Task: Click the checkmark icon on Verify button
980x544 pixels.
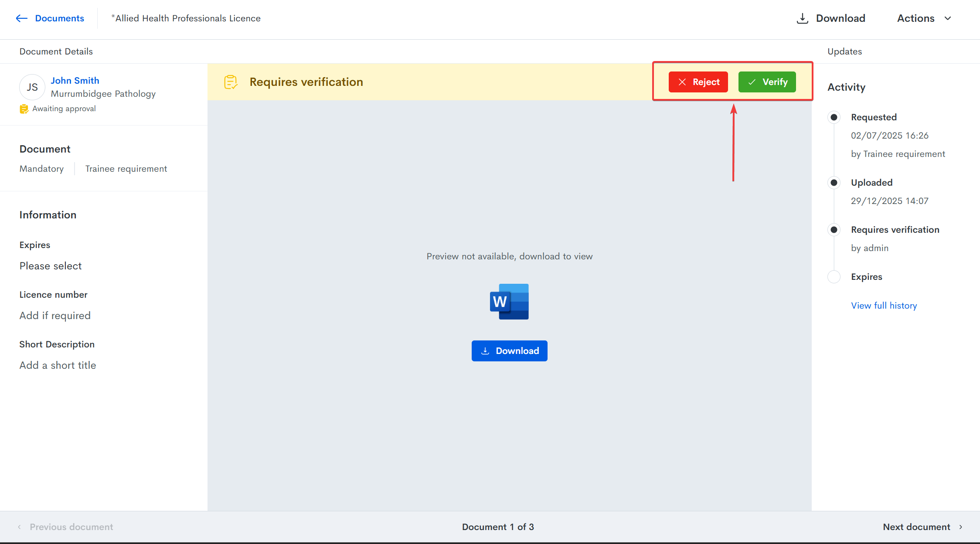Action: 752,82
